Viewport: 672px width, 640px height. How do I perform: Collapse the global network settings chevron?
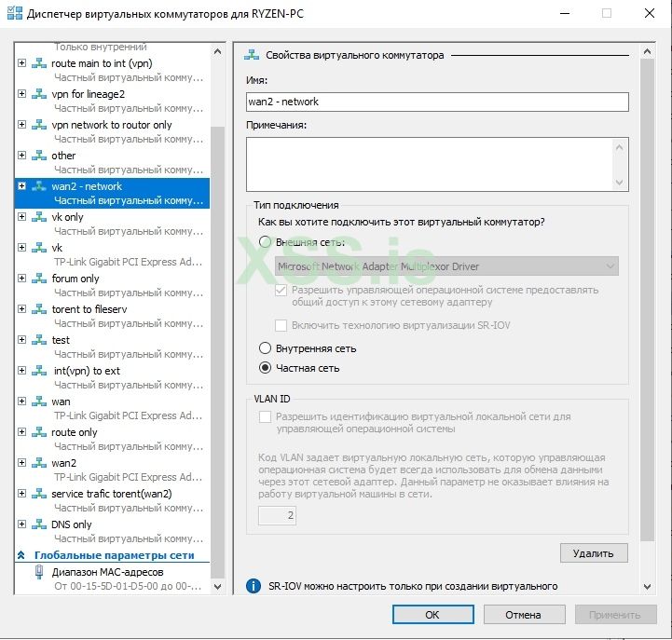point(21,555)
